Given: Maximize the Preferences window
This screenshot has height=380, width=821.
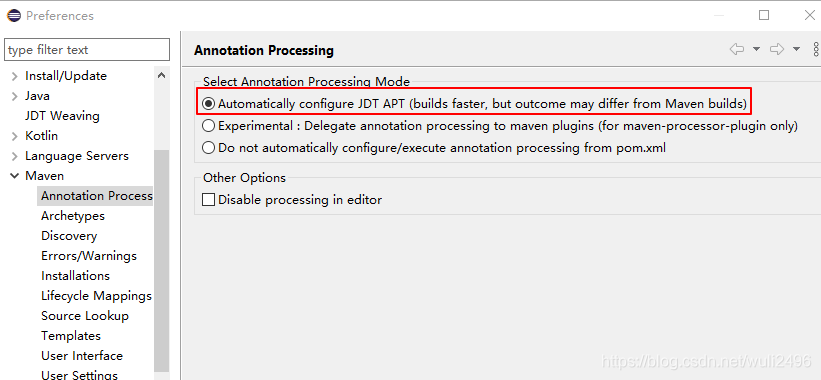Looking at the screenshot, I should pyautogui.click(x=764, y=15).
